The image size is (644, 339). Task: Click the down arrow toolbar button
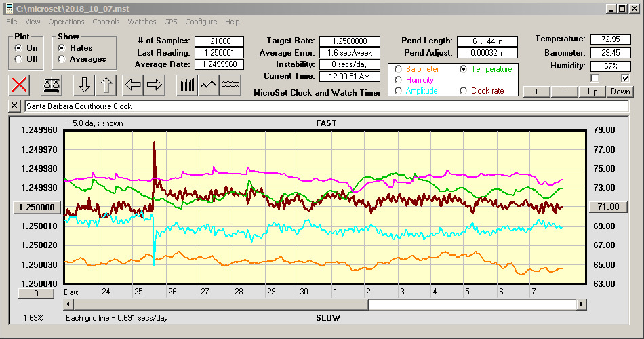point(84,85)
